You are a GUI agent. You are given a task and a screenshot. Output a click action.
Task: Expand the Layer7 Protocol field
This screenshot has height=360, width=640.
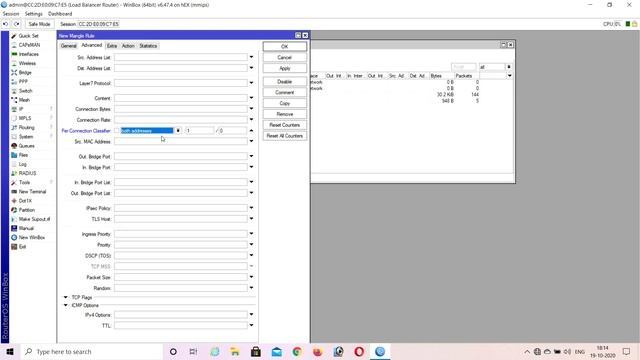tap(251, 83)
